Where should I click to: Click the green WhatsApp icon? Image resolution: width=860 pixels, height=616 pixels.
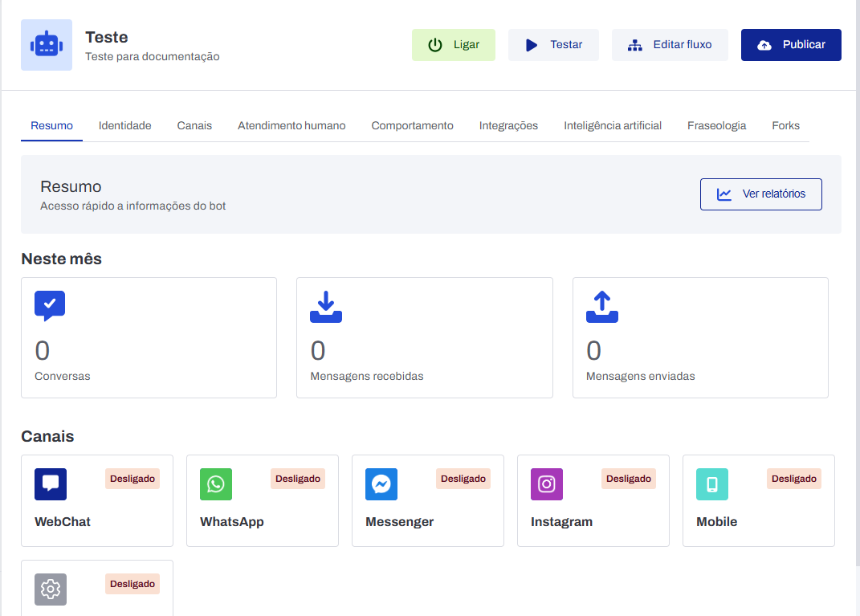pyautogui.click(x=216, y=484)
